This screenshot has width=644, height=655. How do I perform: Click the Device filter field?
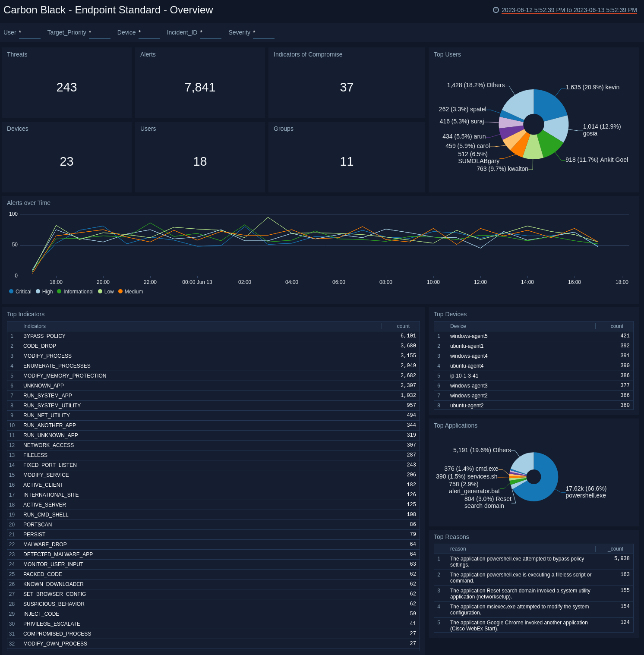click(149, 34)
